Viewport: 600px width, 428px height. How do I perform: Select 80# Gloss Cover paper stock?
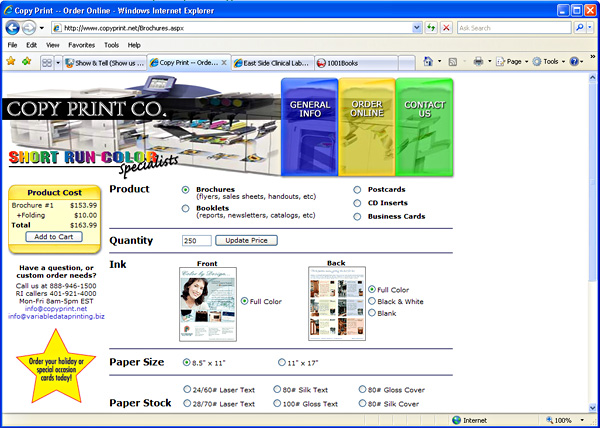tap(362, 389)
